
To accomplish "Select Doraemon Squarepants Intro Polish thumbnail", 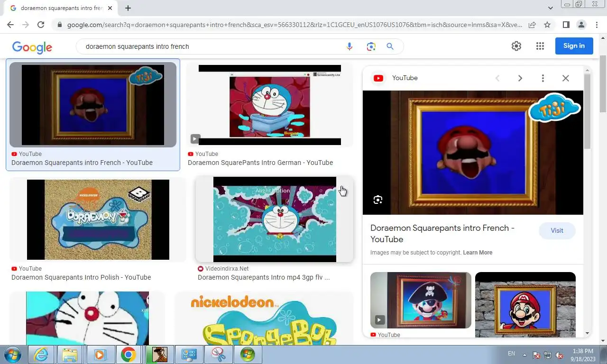I will click(98, 219).
